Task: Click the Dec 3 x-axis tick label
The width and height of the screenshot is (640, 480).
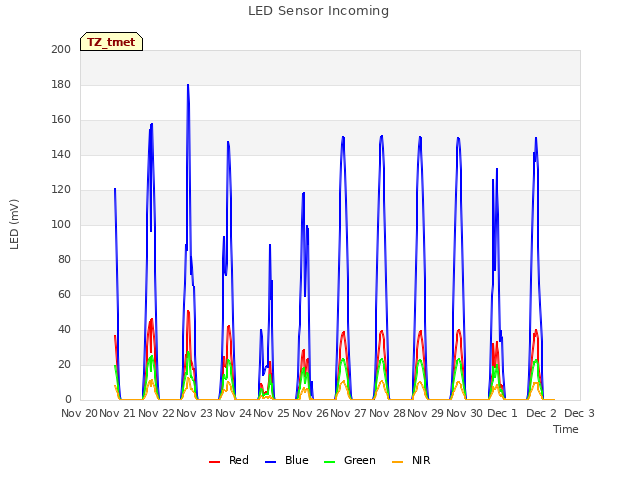Action: [580, 413]
